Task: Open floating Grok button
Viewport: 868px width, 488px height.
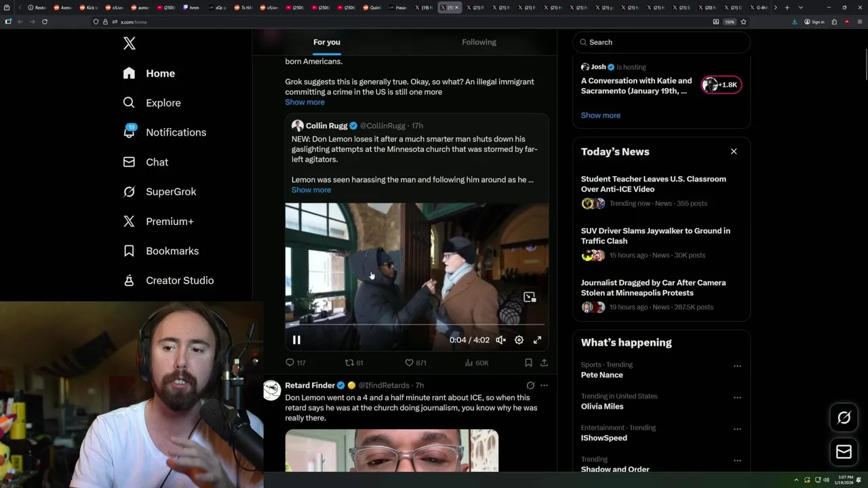Action: coord(844,418)
